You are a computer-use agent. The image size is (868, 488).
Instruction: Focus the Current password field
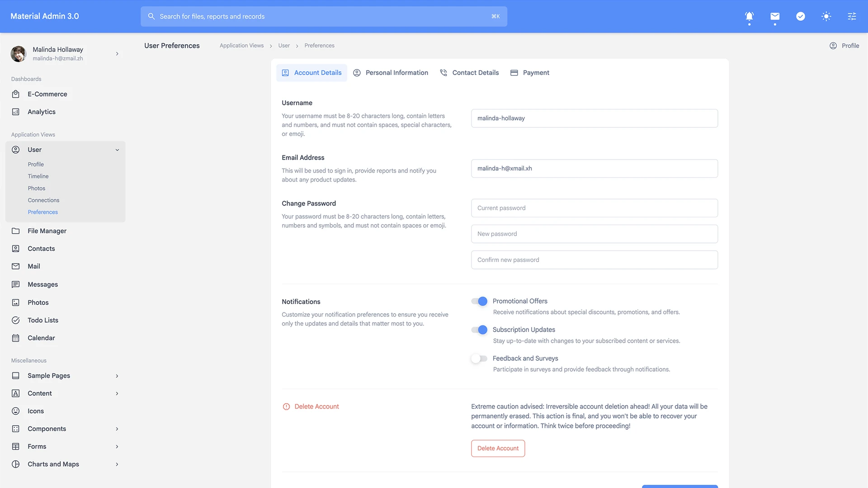pyautogui.click(x=594, y=208)
